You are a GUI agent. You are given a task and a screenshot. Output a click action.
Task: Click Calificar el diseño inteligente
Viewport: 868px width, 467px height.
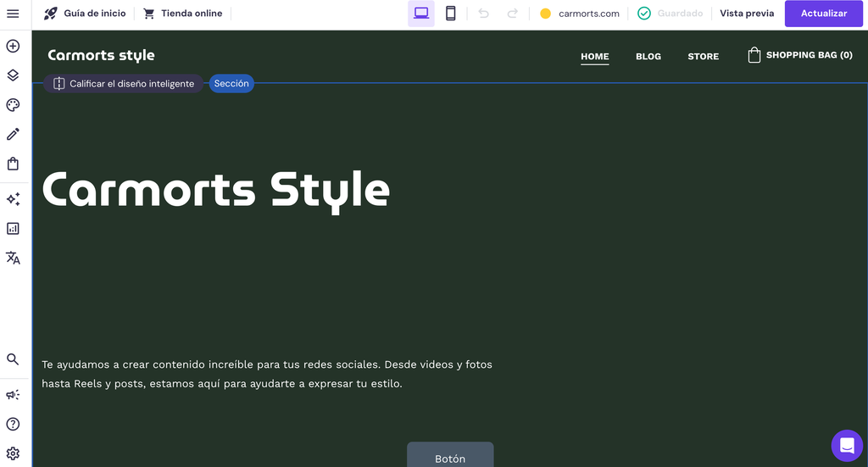tap(124, 84)
